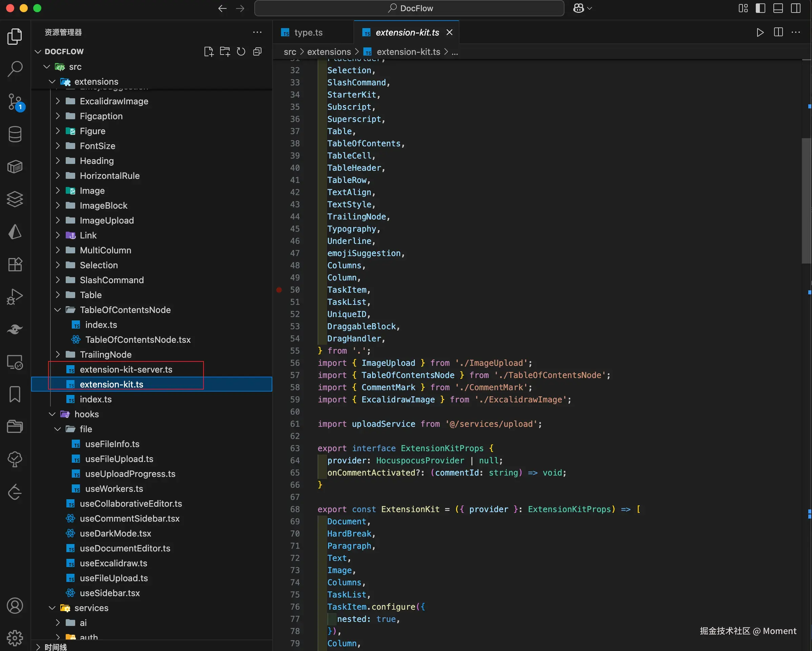812x651 pixels.
Task: Split the editor to the right
Action: (778, 33)
